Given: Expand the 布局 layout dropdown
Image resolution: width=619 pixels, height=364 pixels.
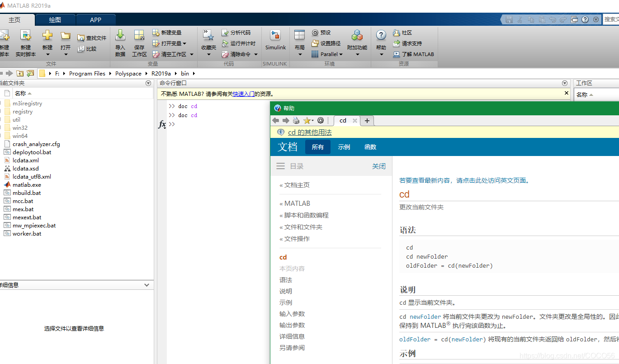Looking at the screenshot, I should (300, 54).
